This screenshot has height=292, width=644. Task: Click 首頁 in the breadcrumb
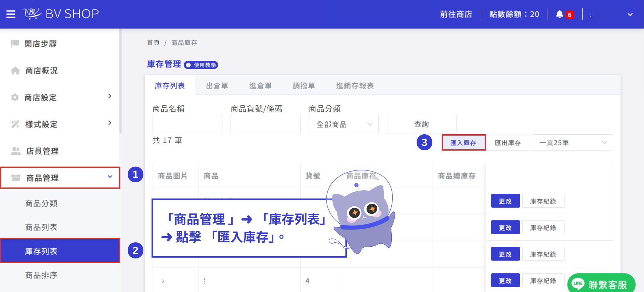(153, 43)
